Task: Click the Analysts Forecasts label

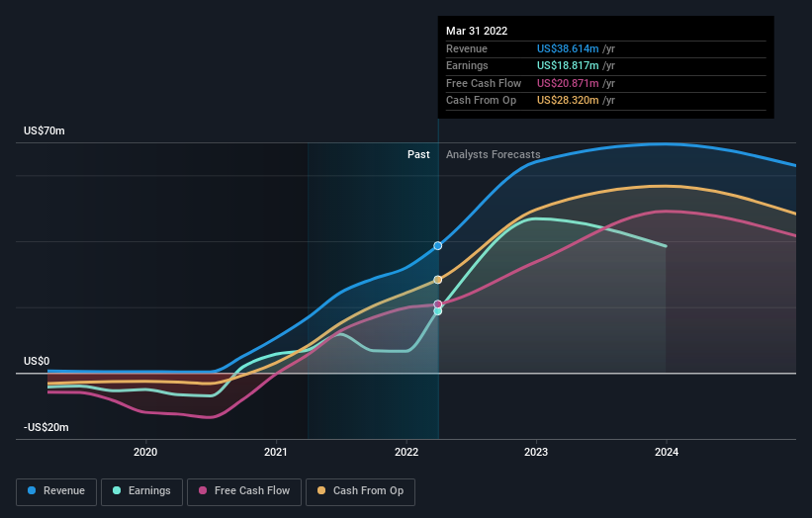Action: (x=493, y=155)
